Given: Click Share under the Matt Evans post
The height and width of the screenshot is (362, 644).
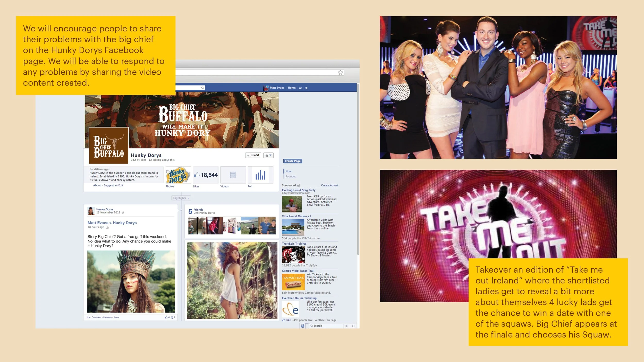Looking at the screenshot, I should [x=116, y=317].
